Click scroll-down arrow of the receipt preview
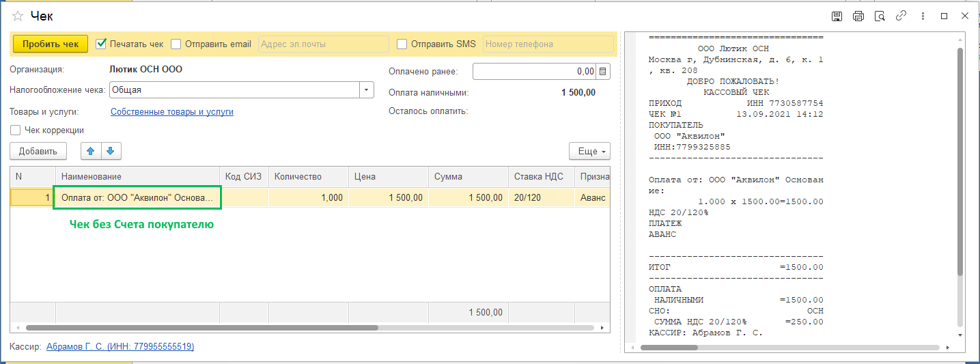 tap(960, 335)
